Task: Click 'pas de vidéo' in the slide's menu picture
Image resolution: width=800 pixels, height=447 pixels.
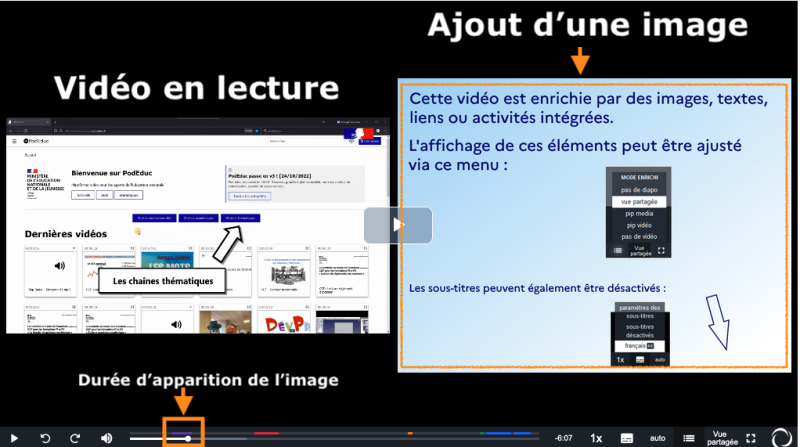Action: coord(639,237)
